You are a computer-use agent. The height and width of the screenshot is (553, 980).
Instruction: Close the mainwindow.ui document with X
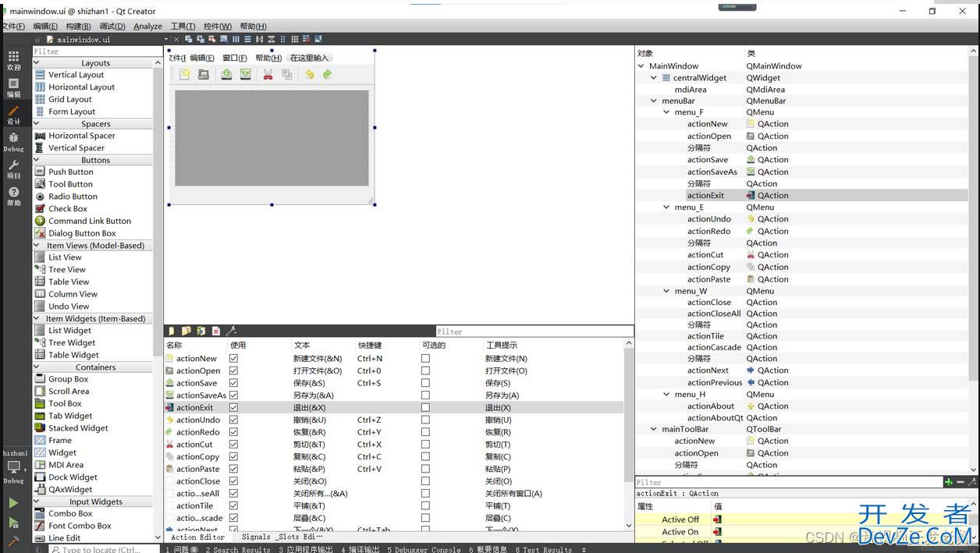pyautogui.click(x=176, y=39)
